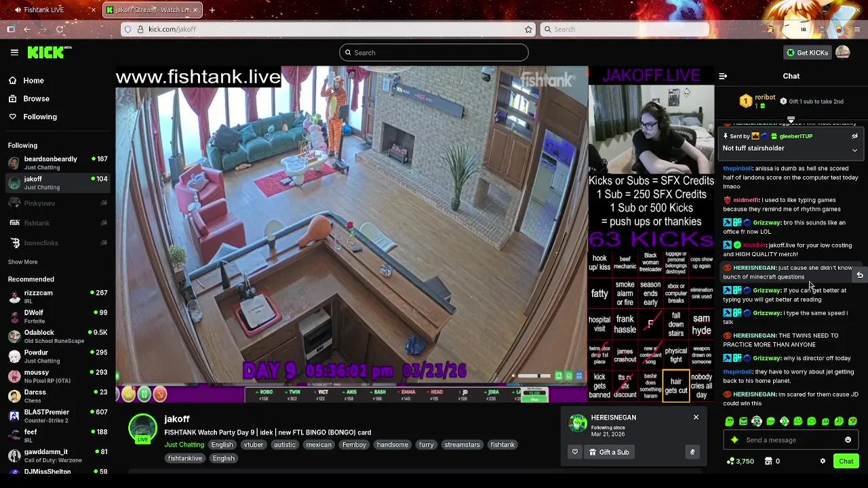Open feef's IRL stream
Screen dimensions: 868x488
click(x=58, y=436)
